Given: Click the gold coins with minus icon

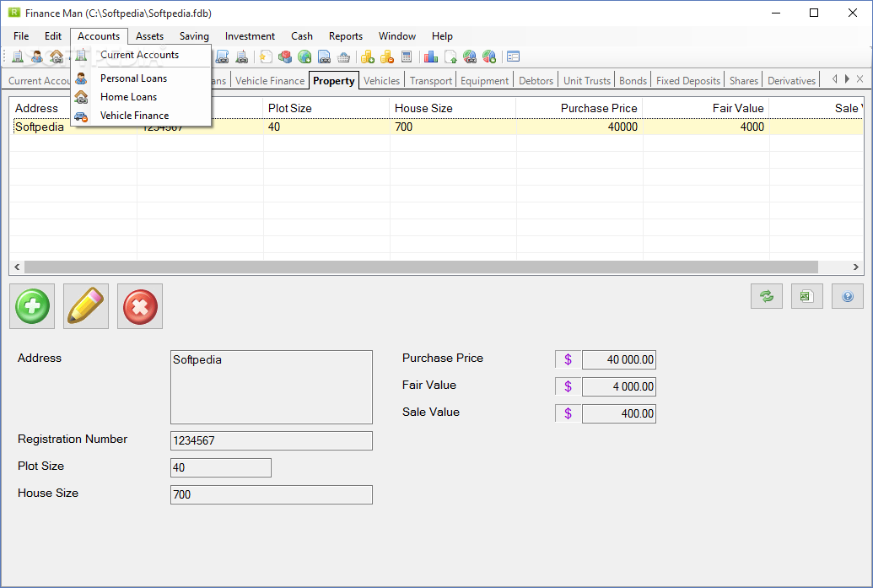Looking at the screenshot, I should [387, 57].
